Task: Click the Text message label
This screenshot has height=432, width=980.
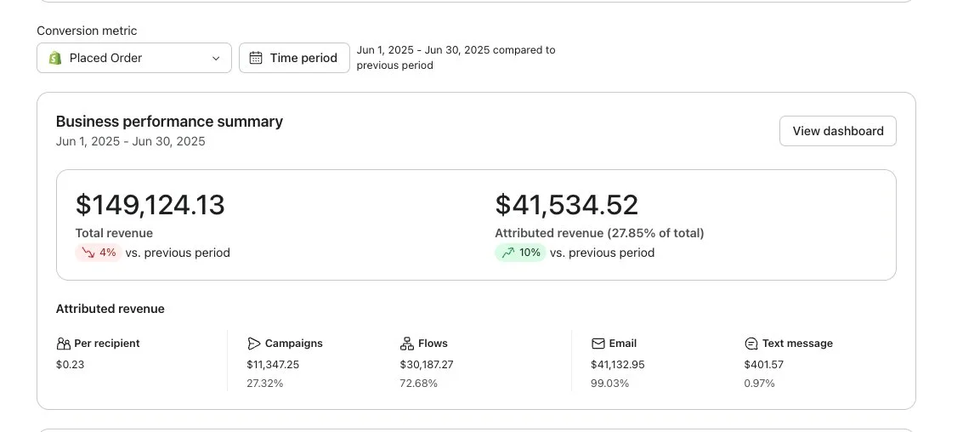Action: (797, 344)
